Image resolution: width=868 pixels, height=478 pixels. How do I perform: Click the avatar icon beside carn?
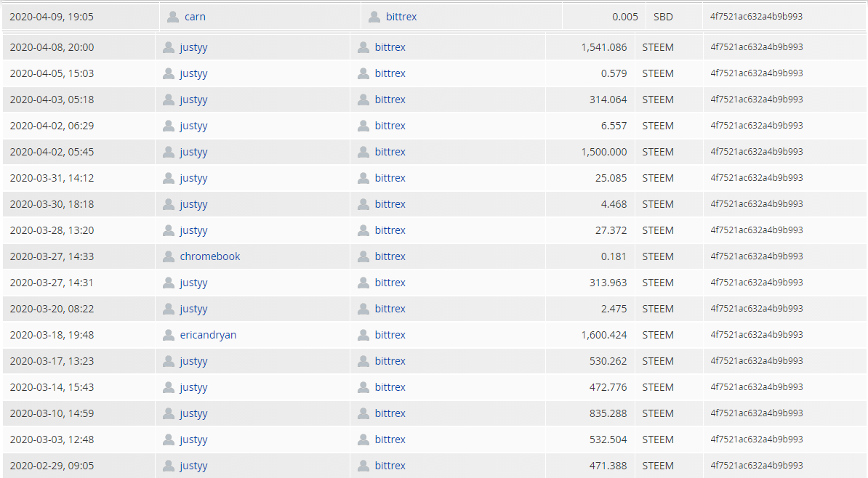[172, 17]
